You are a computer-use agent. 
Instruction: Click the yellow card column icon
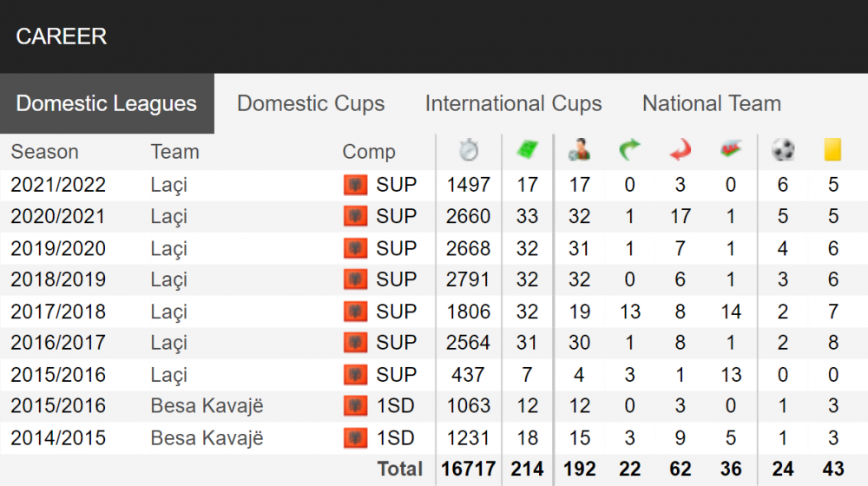click(832, 149)
